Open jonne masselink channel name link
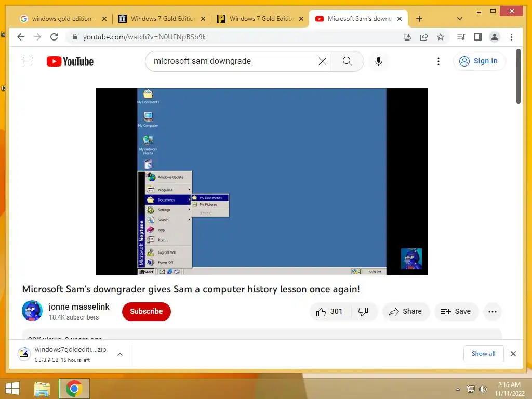This screenshot has height=399, width=532. click(79, 307)
